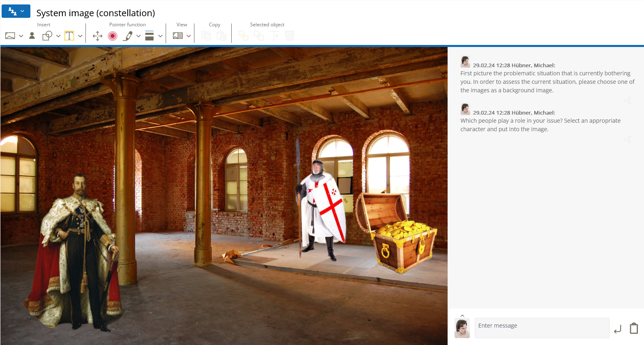644x345 pixels.
Task: Click the clipboard paste icon beside message box
Action: 634,328
